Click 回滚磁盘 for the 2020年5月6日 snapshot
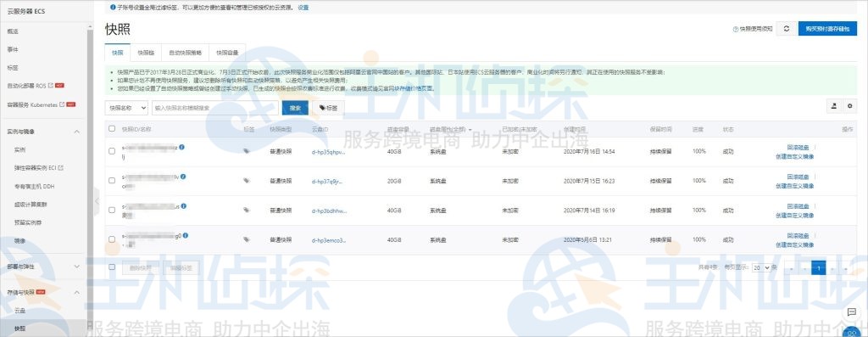This screenshot has height=337, width=868. pyautogui.click(x=798, y=236)
